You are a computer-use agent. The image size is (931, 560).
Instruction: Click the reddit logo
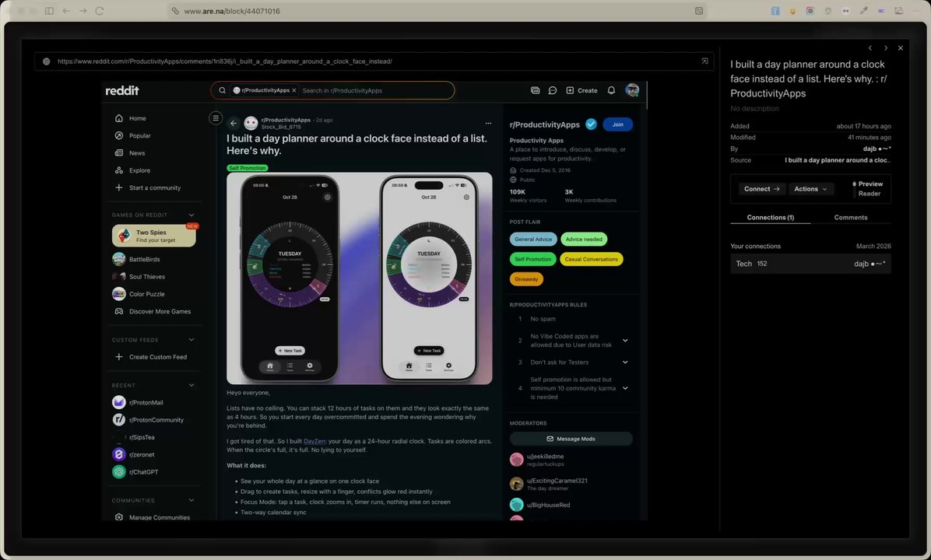click(121, 90)
